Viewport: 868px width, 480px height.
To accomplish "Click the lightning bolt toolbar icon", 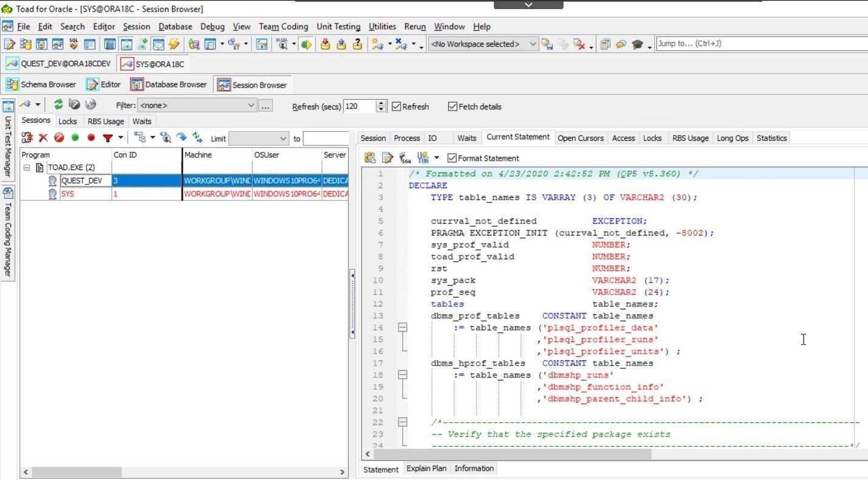I will click(x=174, y=44).
